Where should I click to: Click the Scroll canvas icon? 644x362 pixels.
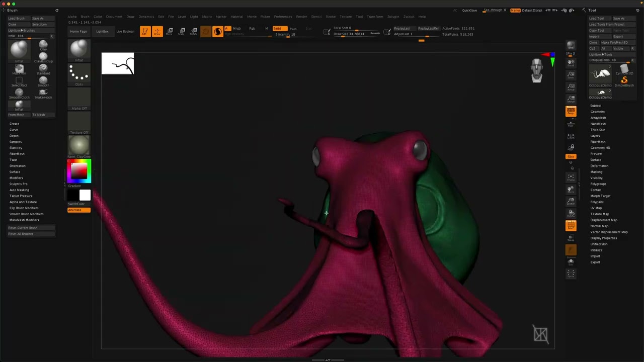(571, 62)
